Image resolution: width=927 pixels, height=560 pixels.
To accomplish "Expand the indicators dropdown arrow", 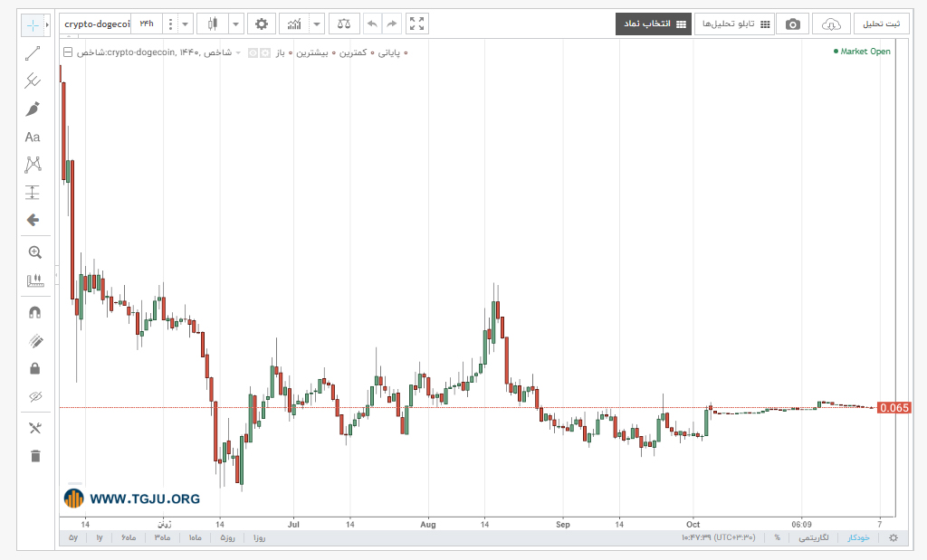I will [317, 24].
